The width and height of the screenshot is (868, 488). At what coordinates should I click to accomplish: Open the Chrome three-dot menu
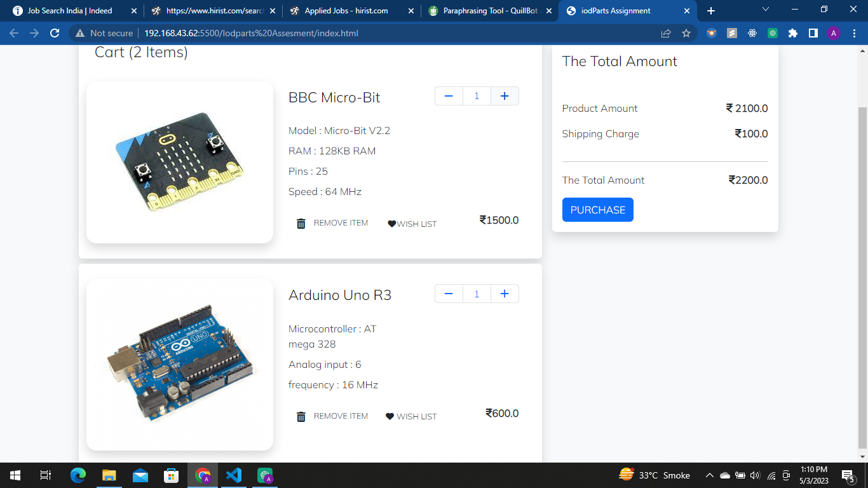pyautogui.click(x=853, y=32)
